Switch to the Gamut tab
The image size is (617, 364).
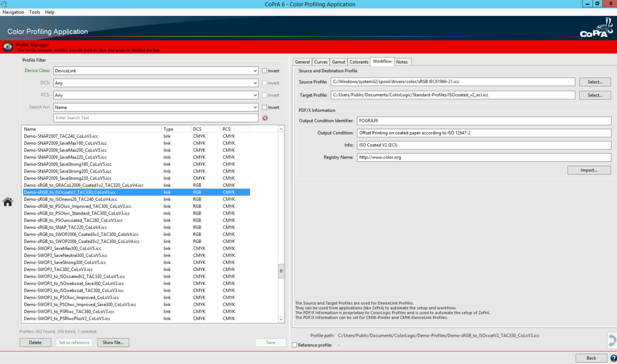(339, 62)
